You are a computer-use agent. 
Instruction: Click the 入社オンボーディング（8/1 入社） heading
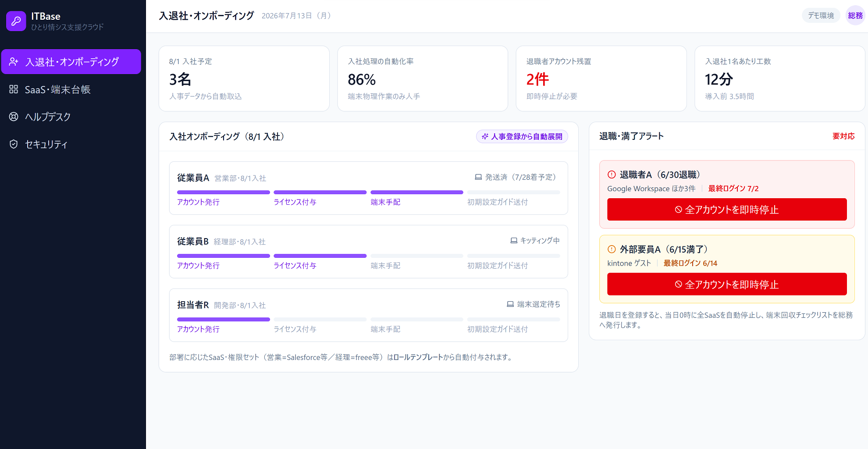(228, 137)
